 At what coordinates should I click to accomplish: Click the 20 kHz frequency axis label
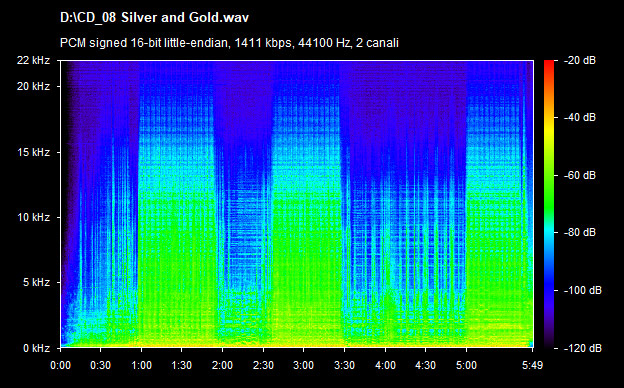point(33,86)
